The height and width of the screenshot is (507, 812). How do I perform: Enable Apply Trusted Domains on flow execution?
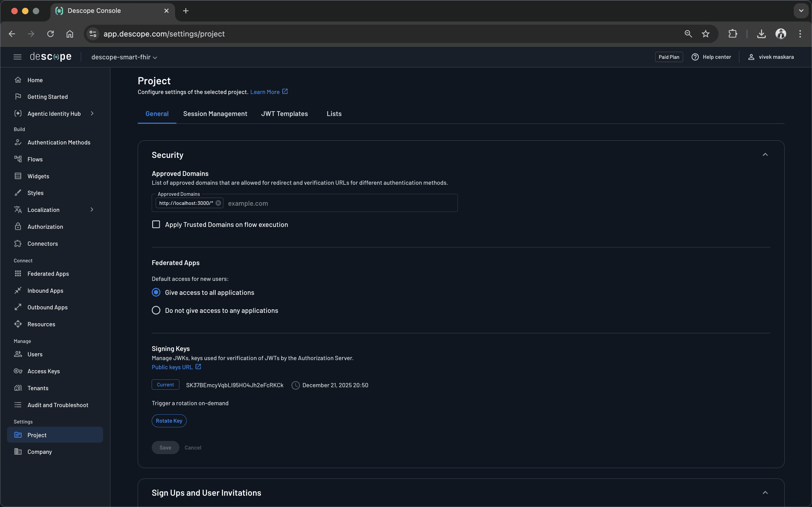[x=156, y=224]
